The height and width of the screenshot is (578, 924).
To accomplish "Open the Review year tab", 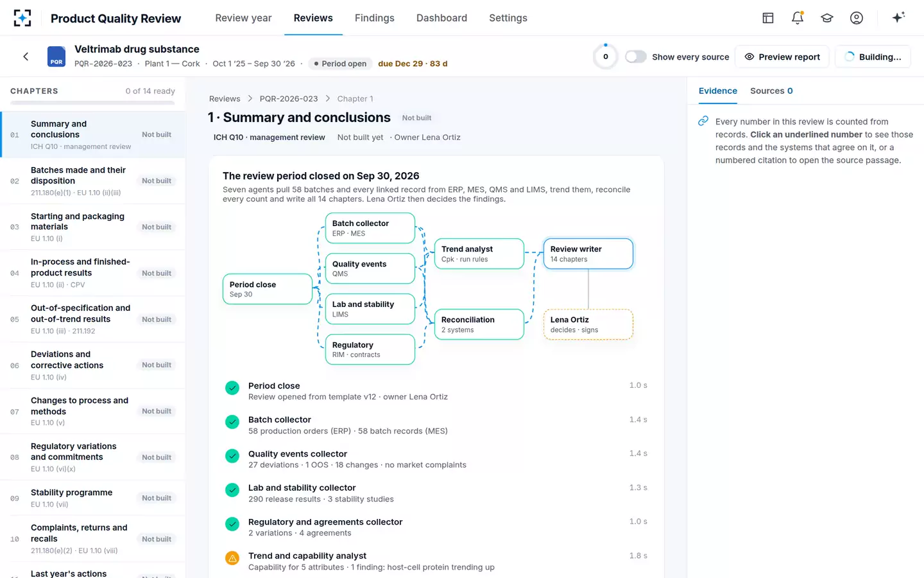I will [243, 18].
